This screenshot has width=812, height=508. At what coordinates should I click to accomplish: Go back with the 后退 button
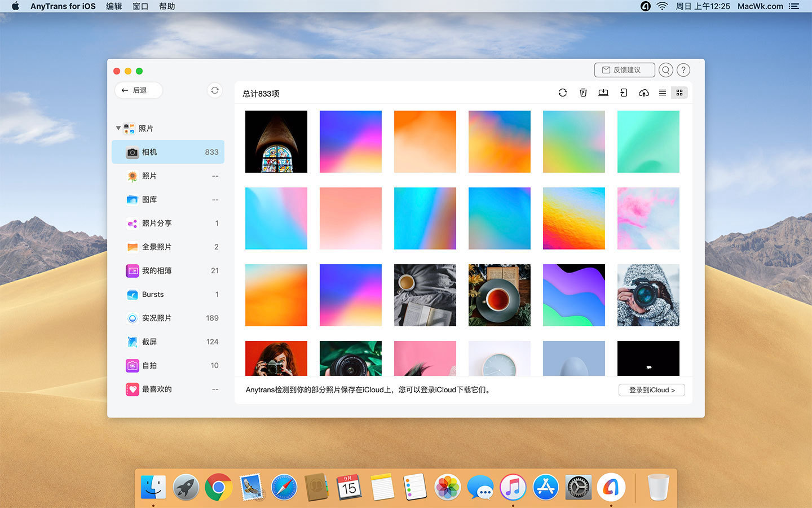[139, 90]
